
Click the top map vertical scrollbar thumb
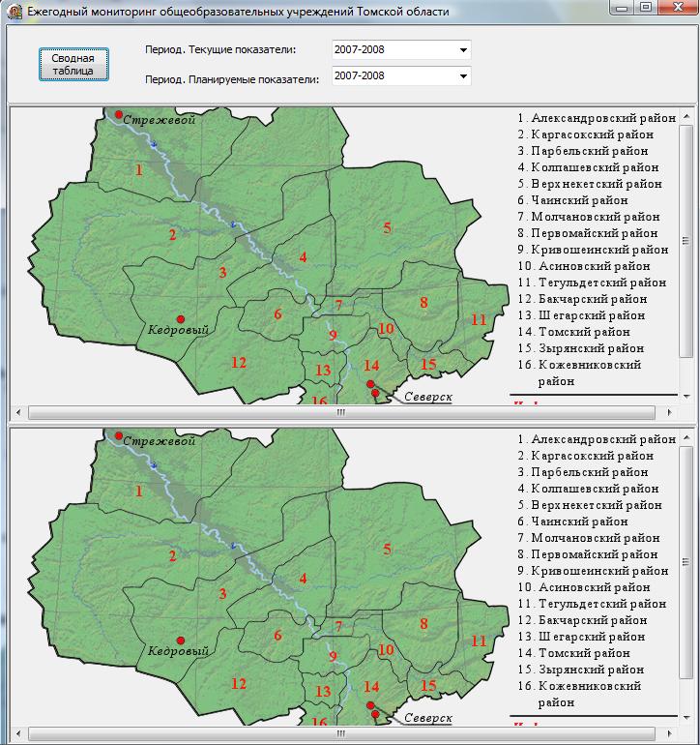pos(686,241)
